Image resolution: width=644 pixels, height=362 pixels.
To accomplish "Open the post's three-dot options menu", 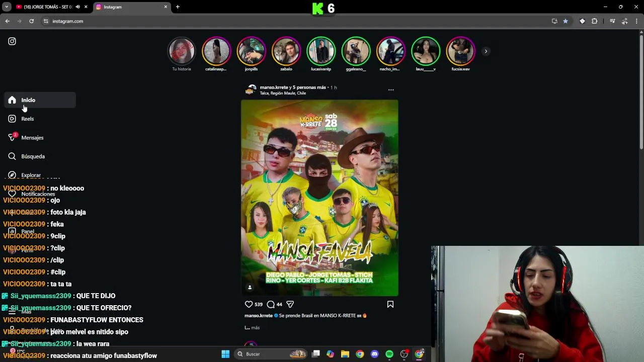I will (391, 90).
